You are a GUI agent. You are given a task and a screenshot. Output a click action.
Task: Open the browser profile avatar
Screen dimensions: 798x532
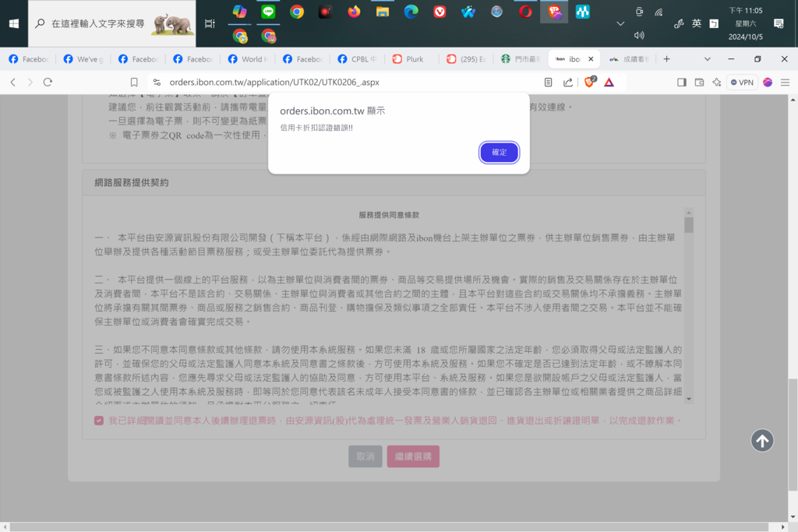pyautogui.click(x=768, y=82)
